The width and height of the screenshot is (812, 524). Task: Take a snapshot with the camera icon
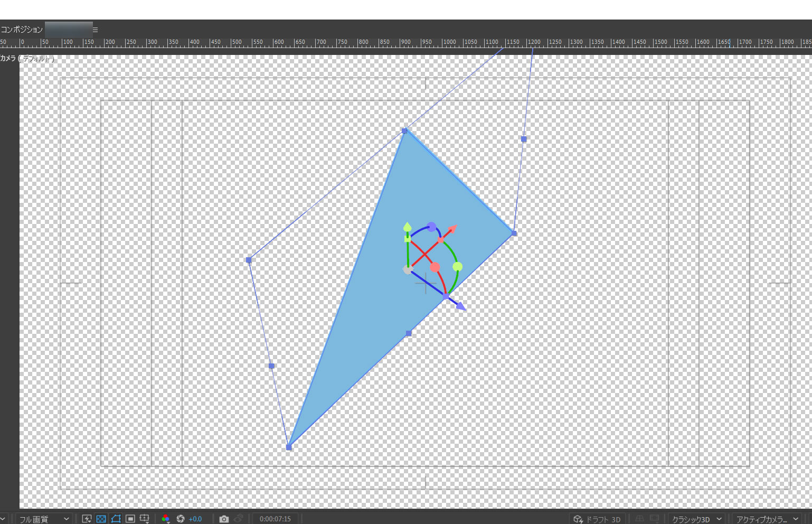(x=224, y=519)
